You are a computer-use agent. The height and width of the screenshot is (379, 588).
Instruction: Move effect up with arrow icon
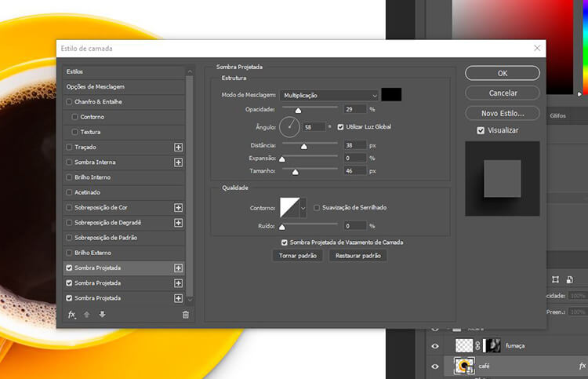click(x=86, y=315)
